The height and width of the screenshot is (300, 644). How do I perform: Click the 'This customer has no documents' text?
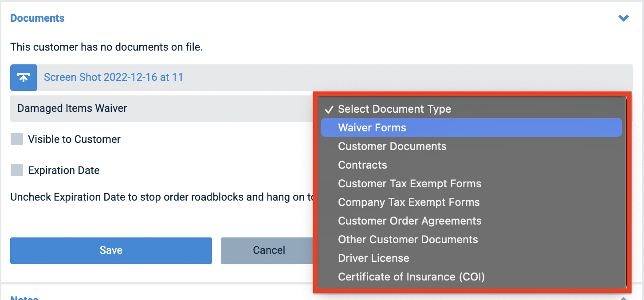tap(106, 47)
